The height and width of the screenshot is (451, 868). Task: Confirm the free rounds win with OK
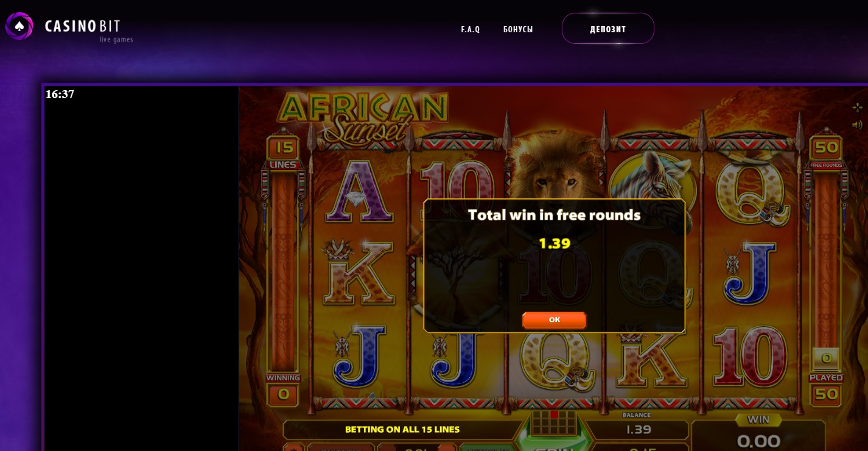pyautogui.click(x=554, y=320)
